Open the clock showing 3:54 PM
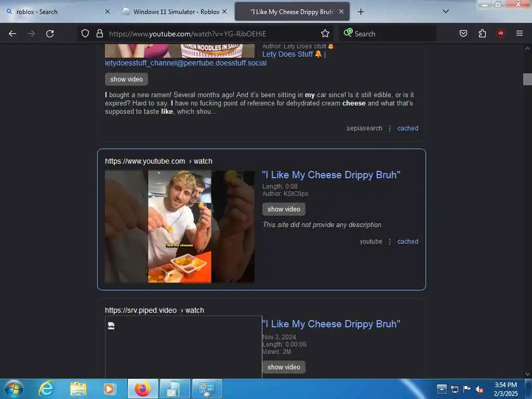 (x=506, y=389)
